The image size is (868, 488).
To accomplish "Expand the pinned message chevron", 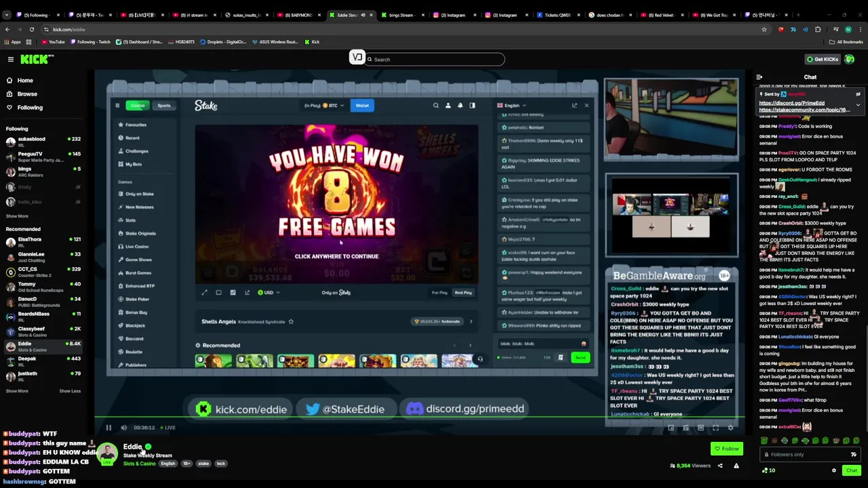I will point(858,105).
